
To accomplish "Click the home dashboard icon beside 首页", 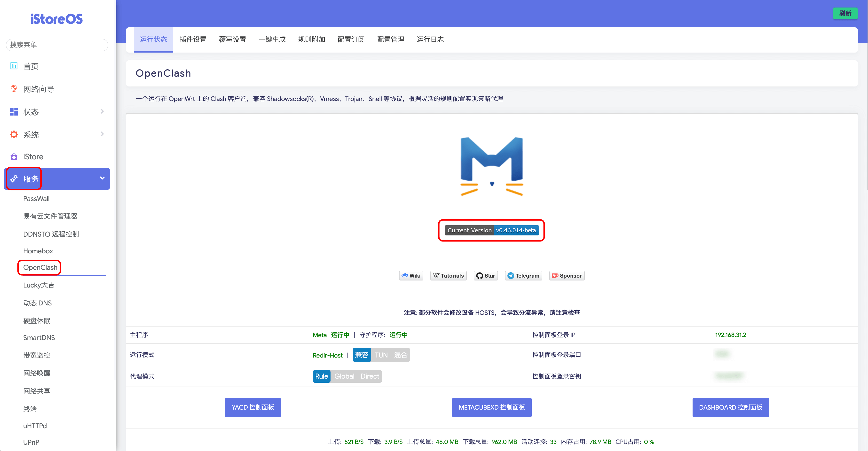I will click(14, 66).
